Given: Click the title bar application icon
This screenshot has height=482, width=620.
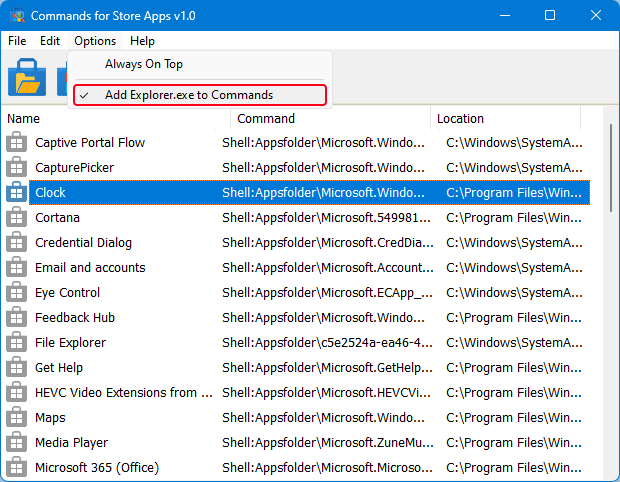Looking at the screenshot, I should pyautogui.click(x=17, y=16).
